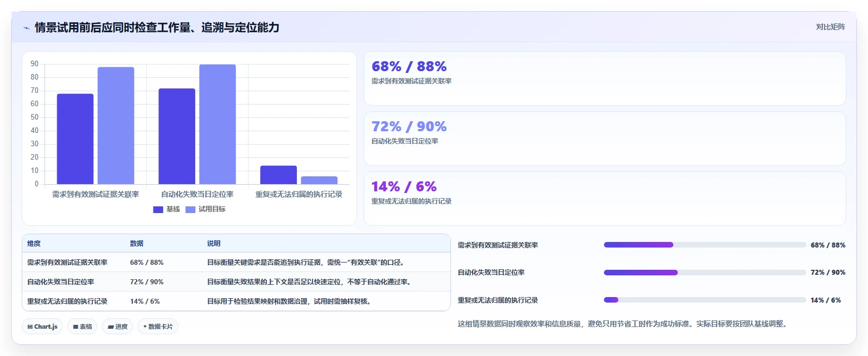Click the target bar for 重复或无法归属的执行记录
Viewport: 868px width, 356px height.
pyautogui.click(x=319, y=180)
